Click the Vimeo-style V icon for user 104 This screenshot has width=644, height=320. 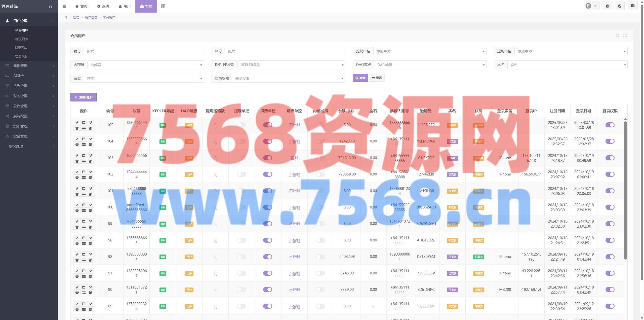tap(90, 139)
